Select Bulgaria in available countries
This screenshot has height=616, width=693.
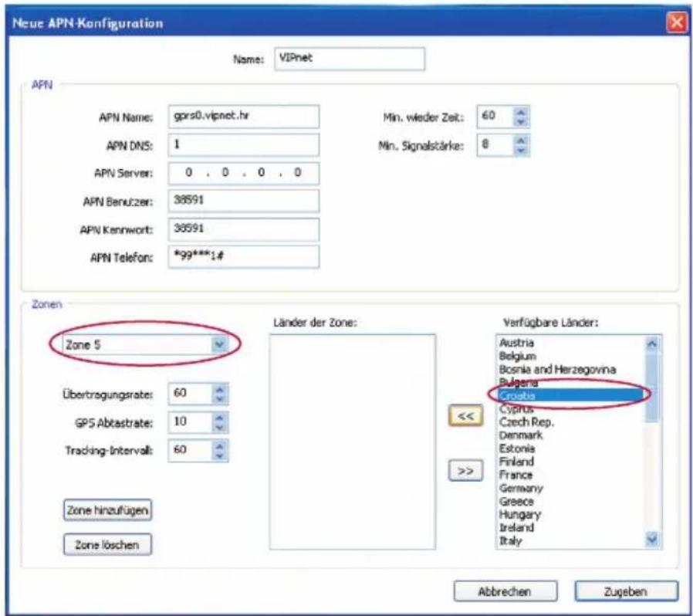(x=519, y=382)
